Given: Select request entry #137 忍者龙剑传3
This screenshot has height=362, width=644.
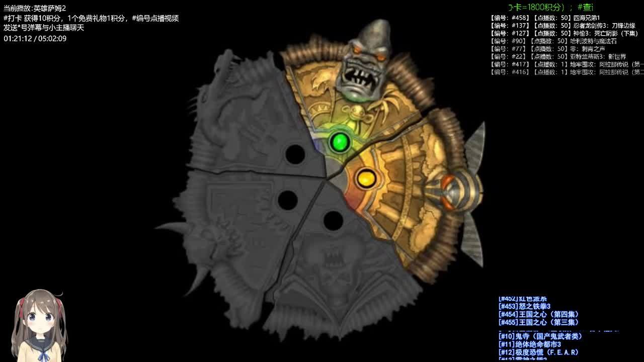Looking at the screenshot, I should (563, 26).
